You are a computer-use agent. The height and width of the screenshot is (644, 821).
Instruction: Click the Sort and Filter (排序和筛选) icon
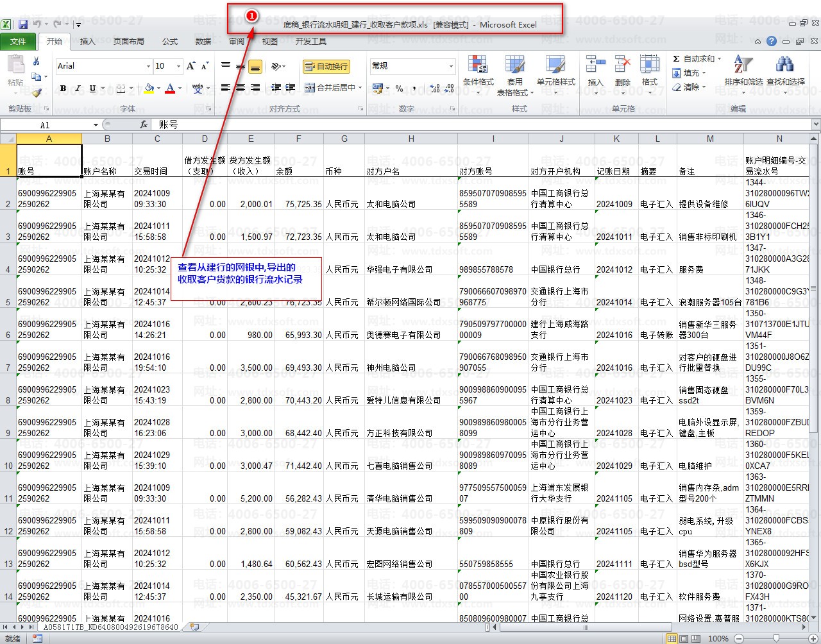tap(743, 71)
